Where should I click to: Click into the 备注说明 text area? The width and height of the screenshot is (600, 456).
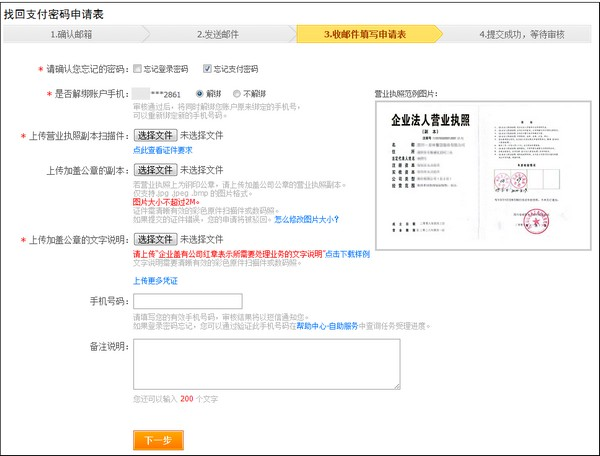point(266,363)
